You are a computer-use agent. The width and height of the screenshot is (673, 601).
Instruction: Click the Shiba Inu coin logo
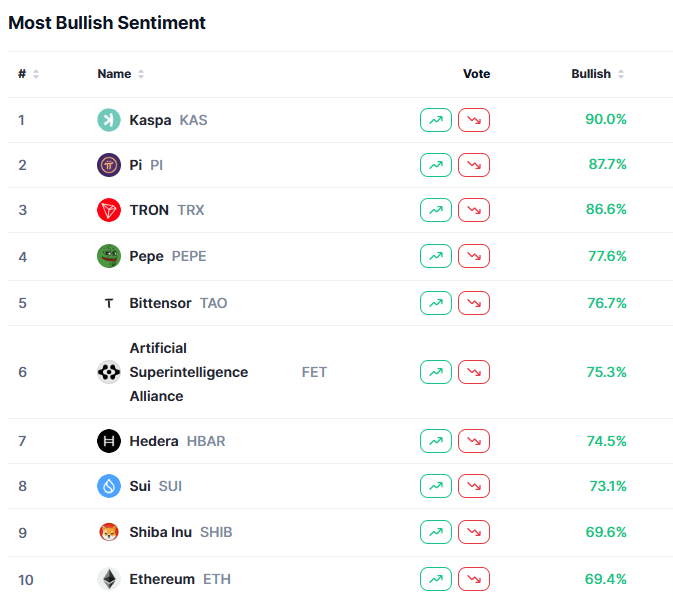109,533
